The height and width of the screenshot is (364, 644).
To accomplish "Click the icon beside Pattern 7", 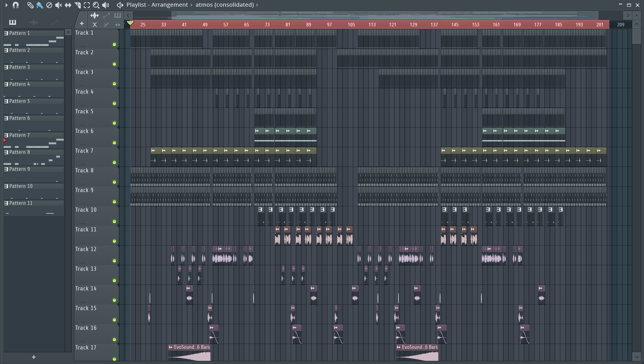I will pyautogui.click(x=6, y=135).
